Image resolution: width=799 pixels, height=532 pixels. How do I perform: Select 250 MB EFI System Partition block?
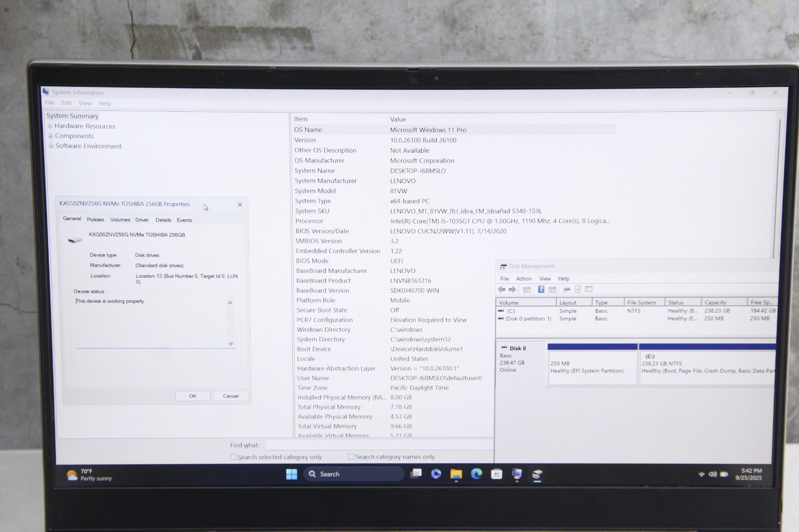pos(593,364)
